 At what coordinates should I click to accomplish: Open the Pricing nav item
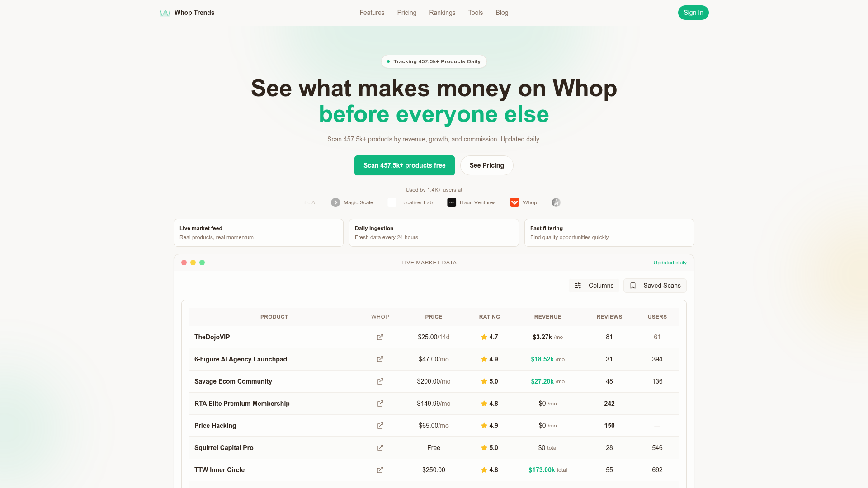coord(407,13)
